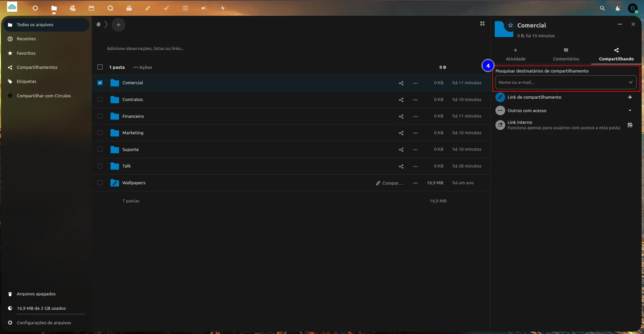The height and width of the screenshot is (334, 644).
Task: Check the Suporte folder checkbox
Action: pos(100,149)
